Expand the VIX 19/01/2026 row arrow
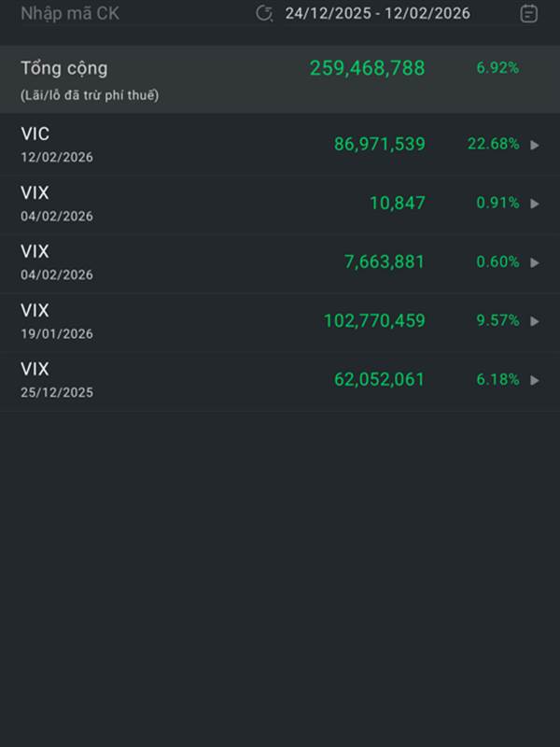 [535, 321]
